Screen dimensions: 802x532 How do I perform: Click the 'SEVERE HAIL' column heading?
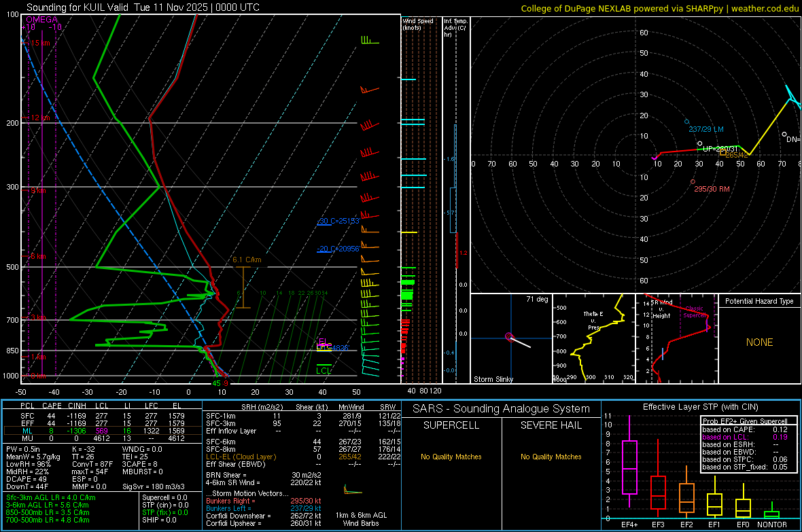(x=551, y=425)
